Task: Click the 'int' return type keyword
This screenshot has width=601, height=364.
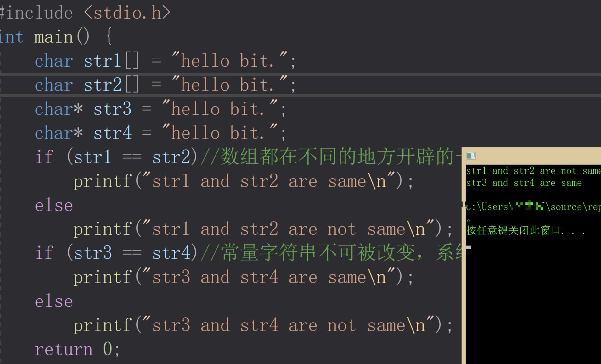Action: click(x=12, y=37)
